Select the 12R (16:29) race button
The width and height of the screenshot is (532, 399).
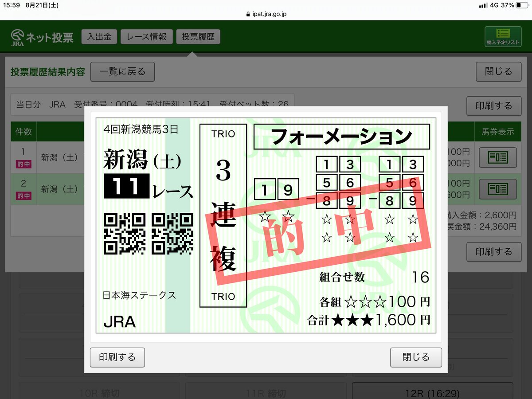(x=432, y=393)
